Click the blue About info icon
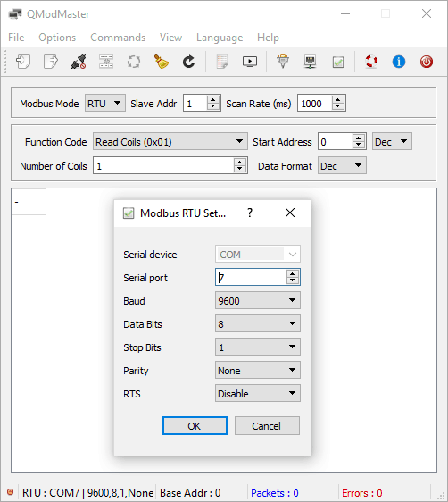 click(x=399, y=62)
